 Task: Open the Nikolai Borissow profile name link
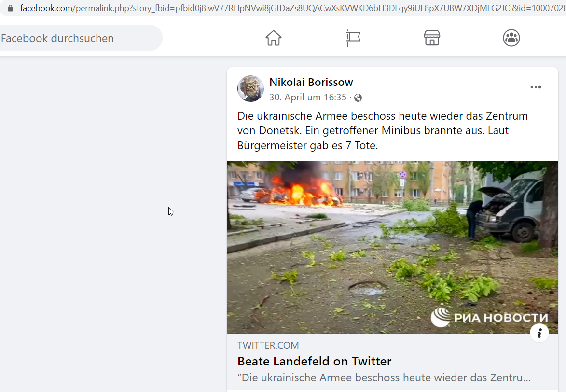pos(311,82)
